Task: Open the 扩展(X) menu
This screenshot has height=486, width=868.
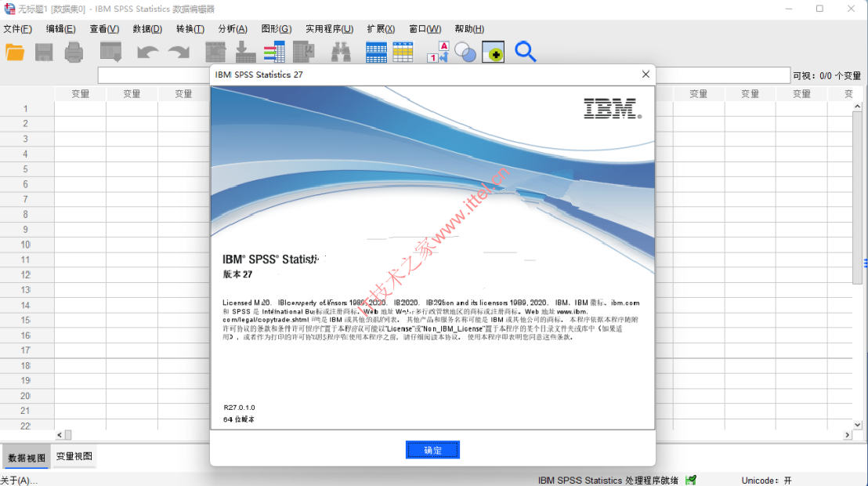Action: coord(381,29)
